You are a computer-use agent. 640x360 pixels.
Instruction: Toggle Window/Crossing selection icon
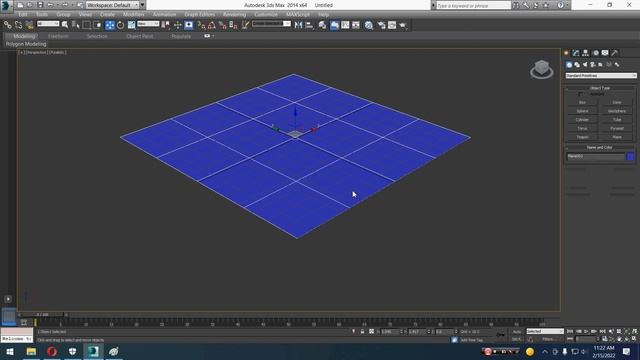[97, 25]
